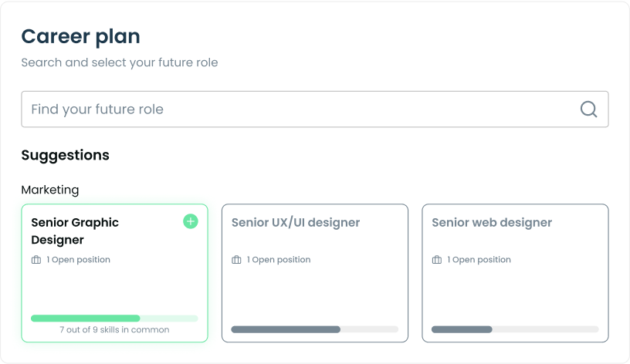The height and width of the screenshot is (364, 630).
Task: Open the Senior UX/UI designer card title
Action: pos(296,222)
